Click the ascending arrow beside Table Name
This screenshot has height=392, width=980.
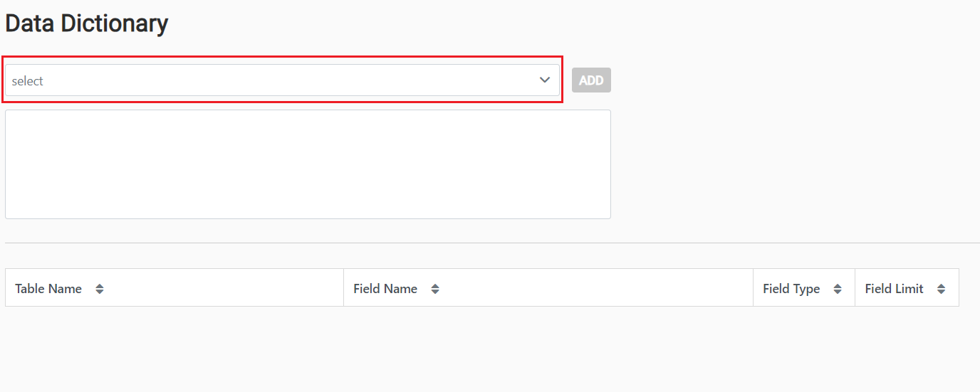point(100,286)
